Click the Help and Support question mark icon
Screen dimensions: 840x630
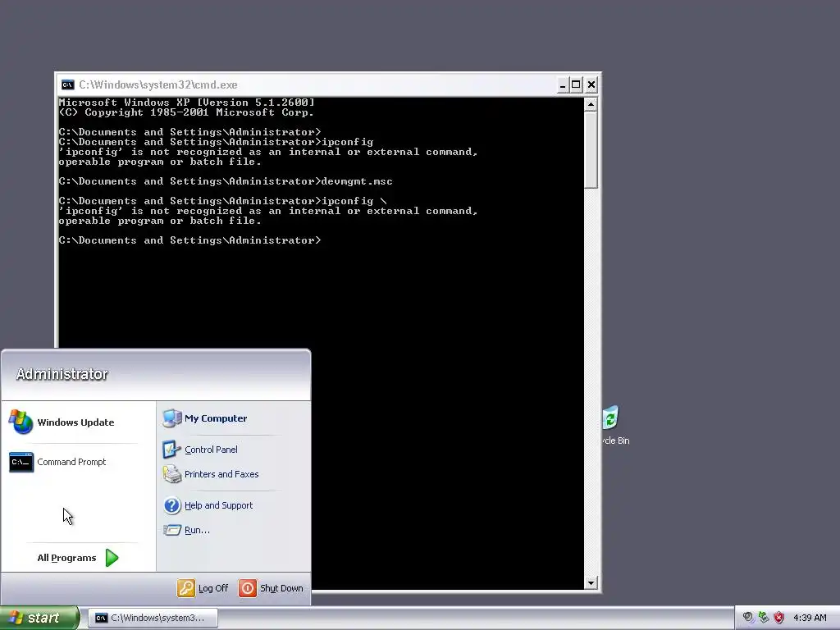(172, 505)
